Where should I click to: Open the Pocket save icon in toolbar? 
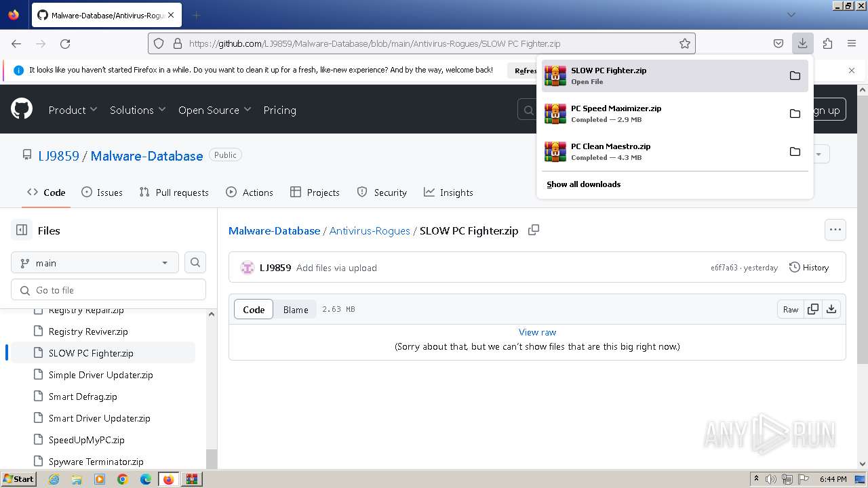pyautogui.click(x=778, y=43)
